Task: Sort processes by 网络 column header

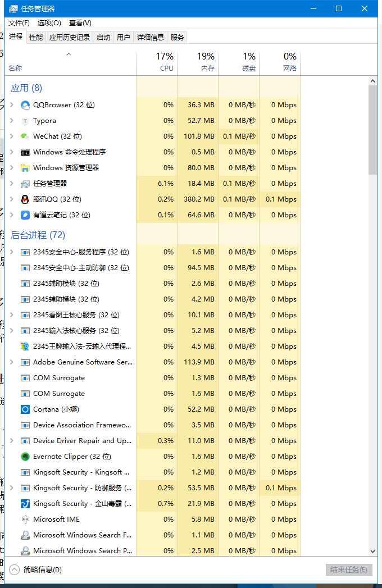Action: [x=280, y=63]
